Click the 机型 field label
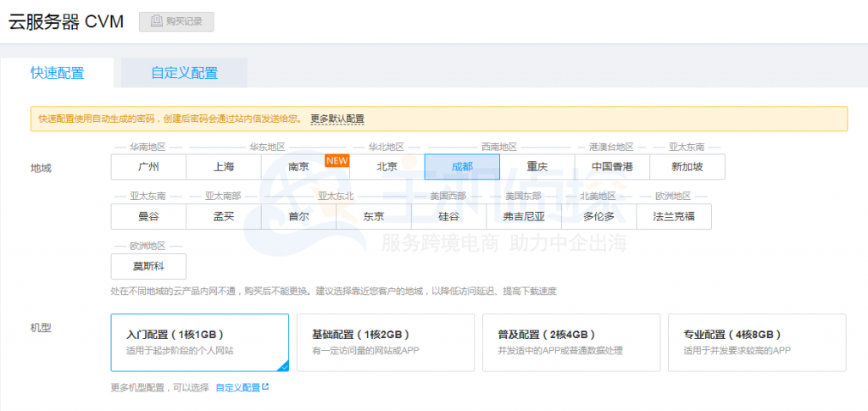Image resolution: width=868 pixels, height=411 pixels. pos(41,327)
